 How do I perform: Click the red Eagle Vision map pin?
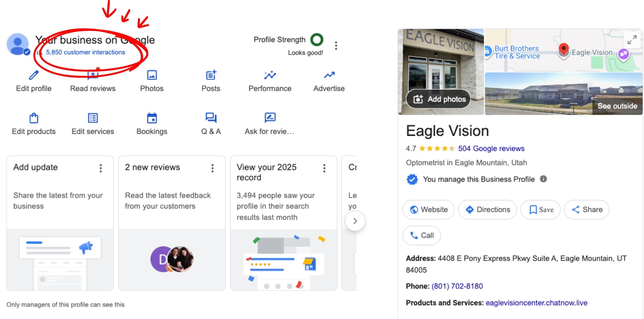pos(563,51)
